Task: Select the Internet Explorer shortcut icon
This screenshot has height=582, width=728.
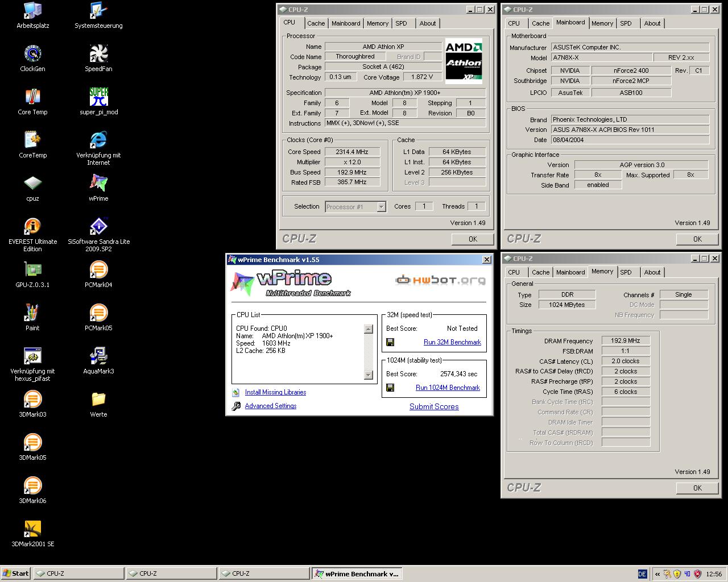Action: 98,140
